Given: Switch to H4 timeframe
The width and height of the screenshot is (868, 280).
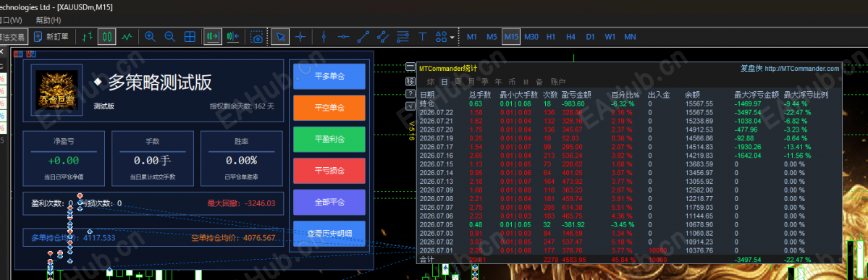Looking at the screenshot, I should tap(570, 37).
